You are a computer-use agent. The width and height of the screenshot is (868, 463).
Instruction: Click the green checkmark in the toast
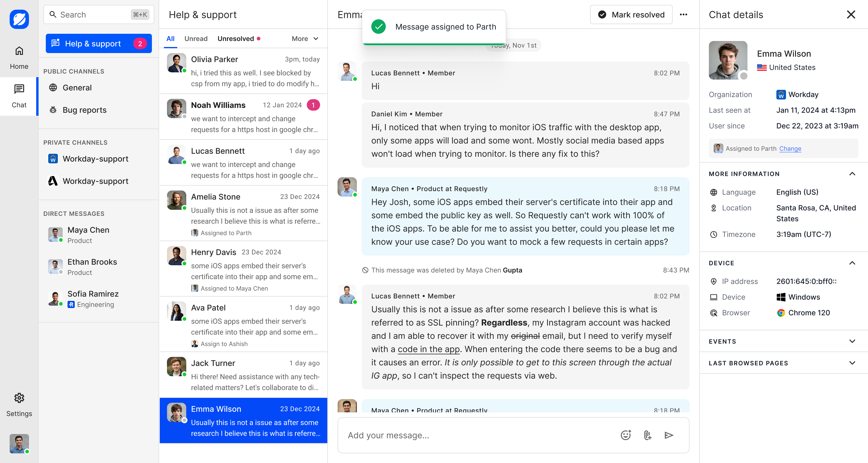(379, 27)
